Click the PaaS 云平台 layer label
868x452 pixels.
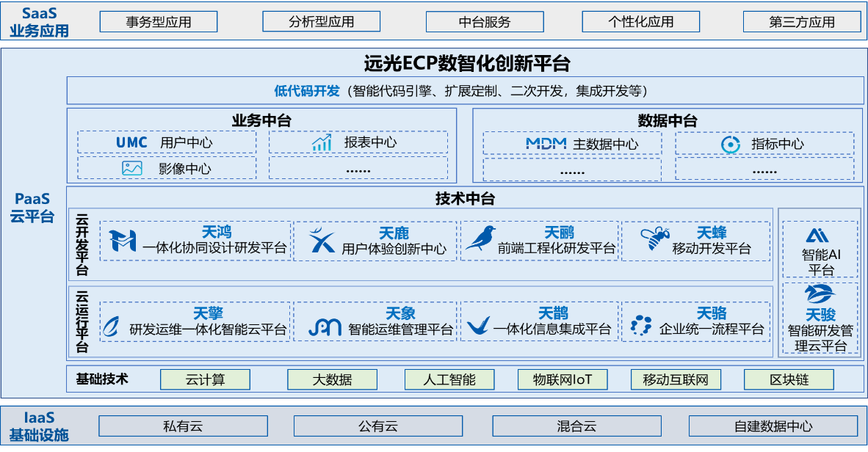click(32, 208)
